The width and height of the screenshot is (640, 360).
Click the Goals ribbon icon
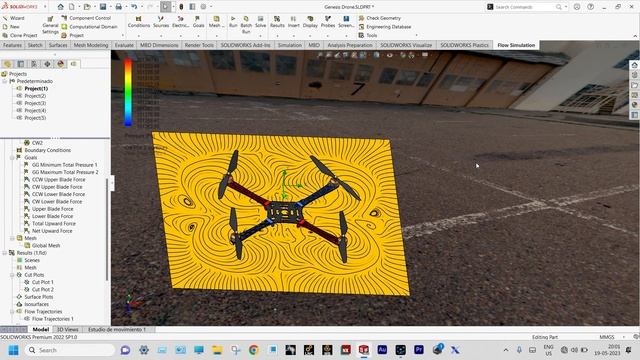click(x=198, y=22)
